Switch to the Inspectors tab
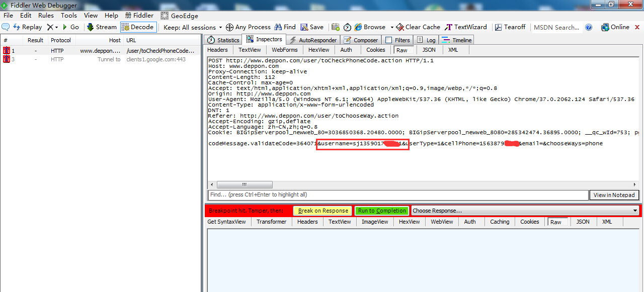Viewport: 644px width, 292px height. pos(265,39)
